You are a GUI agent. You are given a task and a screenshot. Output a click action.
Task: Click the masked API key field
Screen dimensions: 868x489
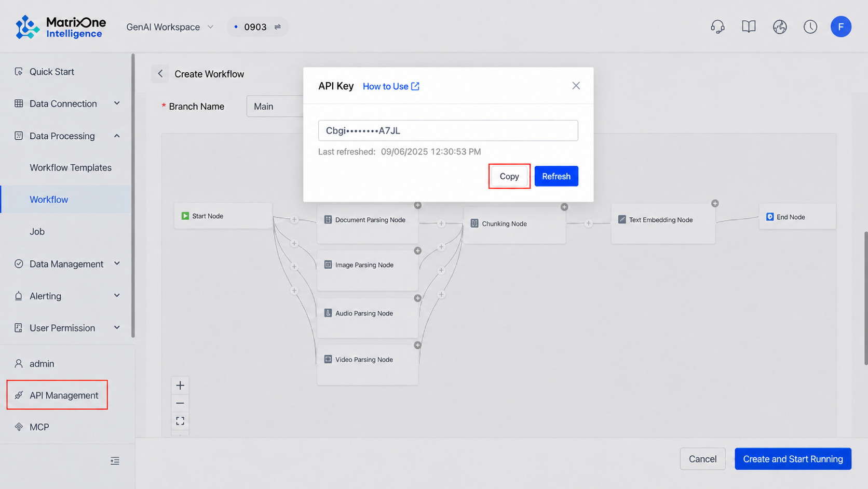[448, 130]
